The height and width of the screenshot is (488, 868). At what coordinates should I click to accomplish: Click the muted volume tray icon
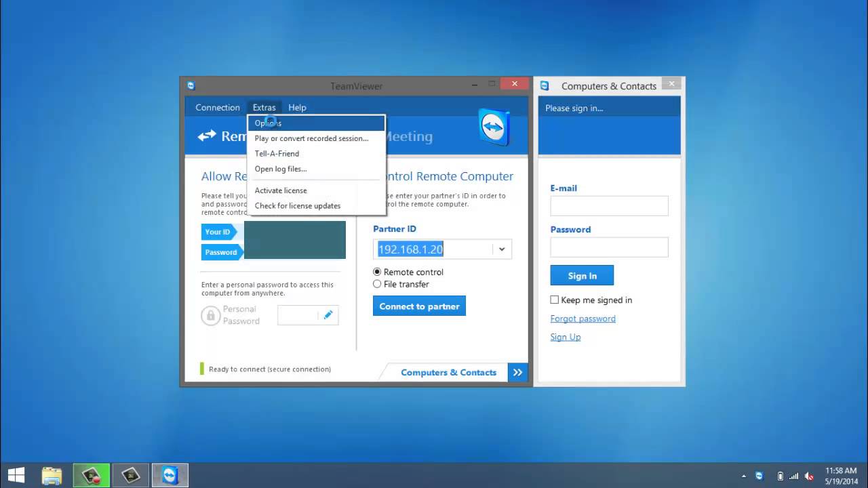pyautogui.click(x=808, y=476)
